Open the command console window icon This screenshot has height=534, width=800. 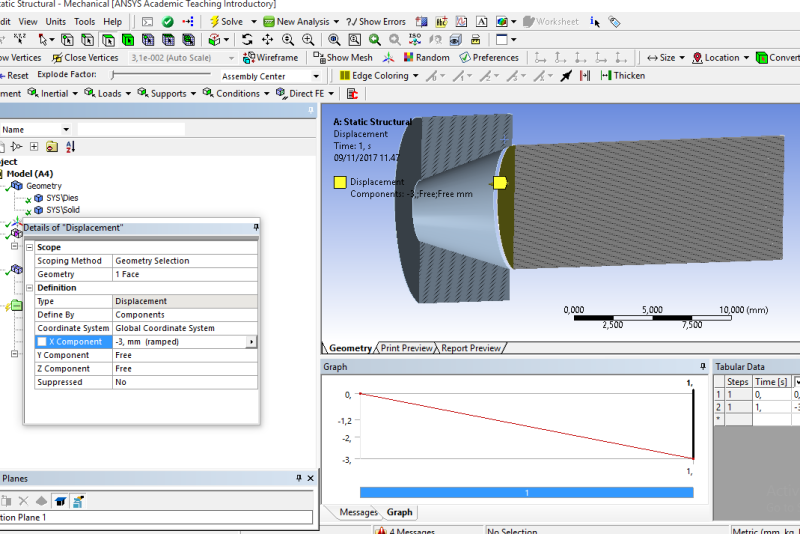point(147,22)
